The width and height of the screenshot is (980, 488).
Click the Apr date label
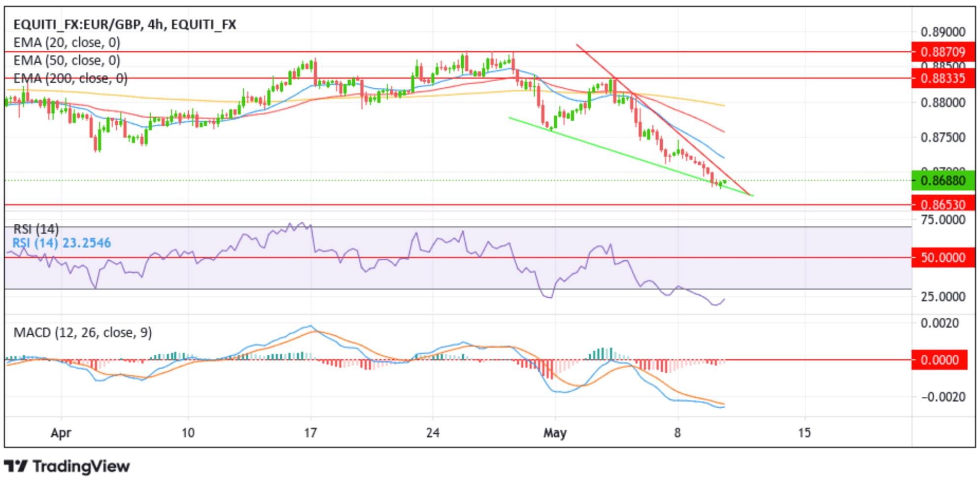61,433
